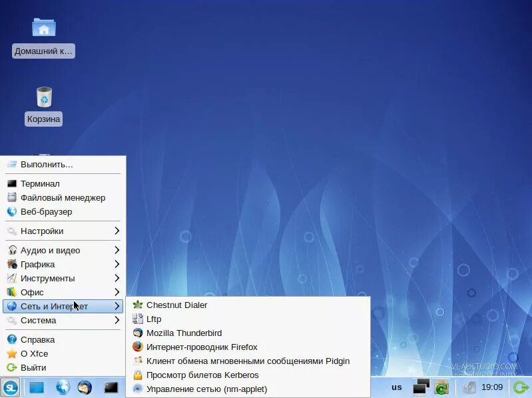Click the Терминал icon in menu
This screenshot has width=532, height=398.
tap(12, 184)
